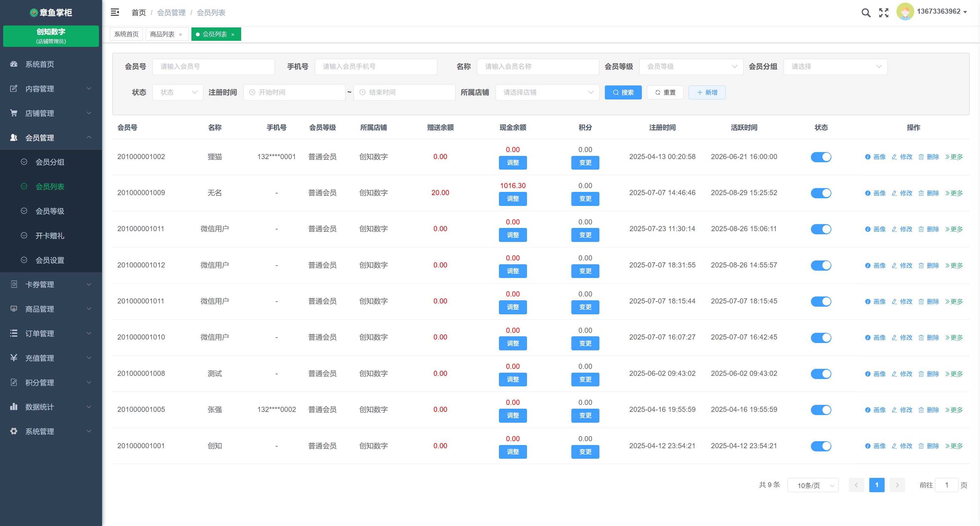Click the 新增 button

click(707, 92)
